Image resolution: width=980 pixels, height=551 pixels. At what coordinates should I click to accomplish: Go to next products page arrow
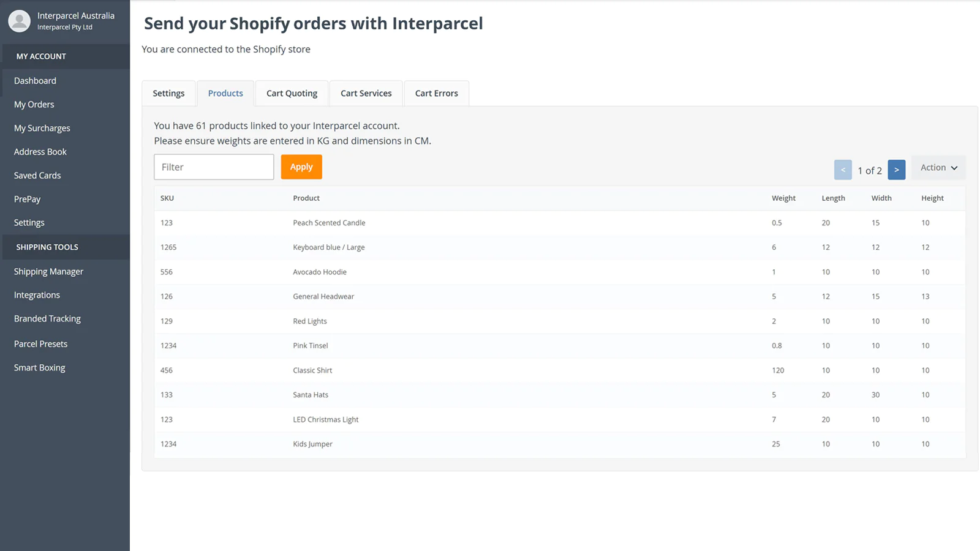coord(896,170)
